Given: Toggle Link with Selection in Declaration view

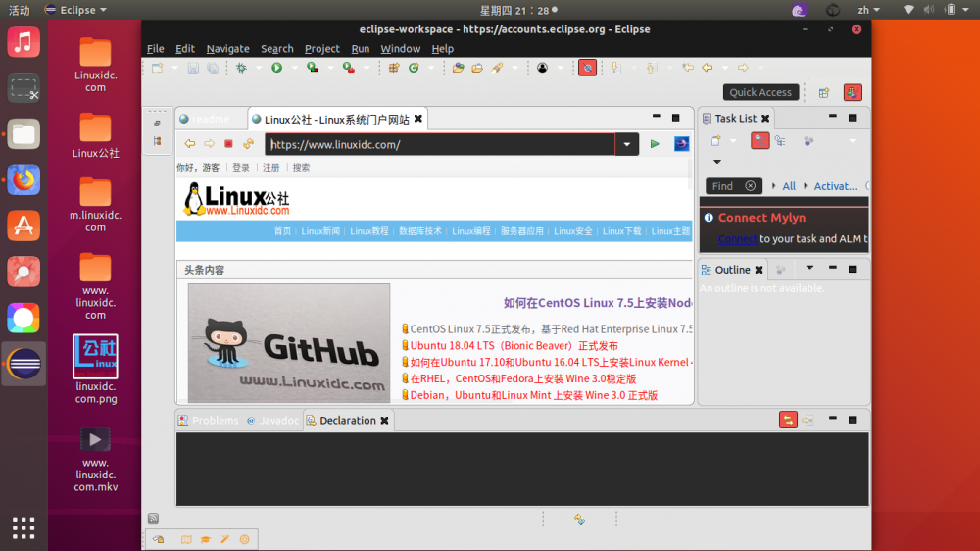Looking at the screenshot, I should (788, 420).
